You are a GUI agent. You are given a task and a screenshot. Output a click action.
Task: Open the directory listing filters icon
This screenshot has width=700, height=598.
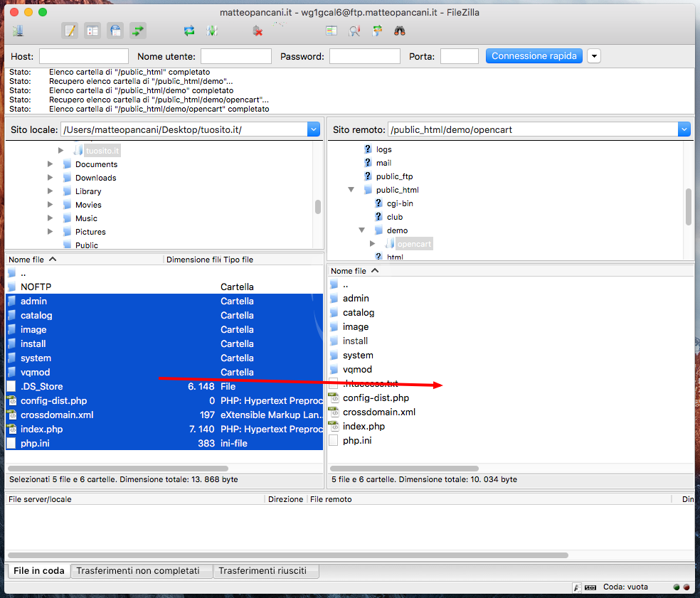(x=332, y=31)
